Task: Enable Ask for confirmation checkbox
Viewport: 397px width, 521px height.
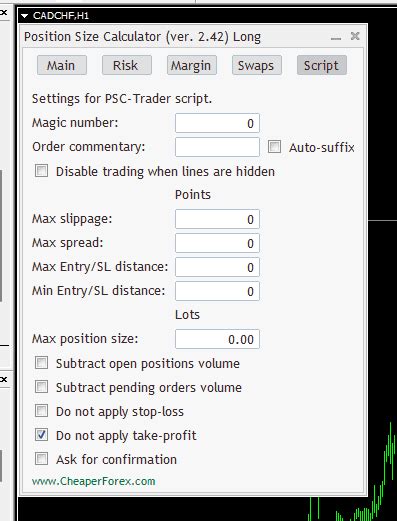Action: click(x=42, y=459)
